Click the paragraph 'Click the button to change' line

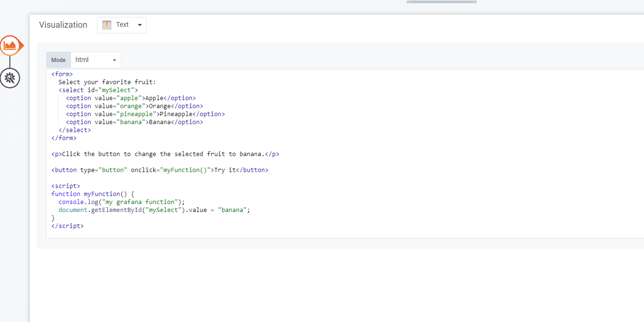[x=166, y=154]
